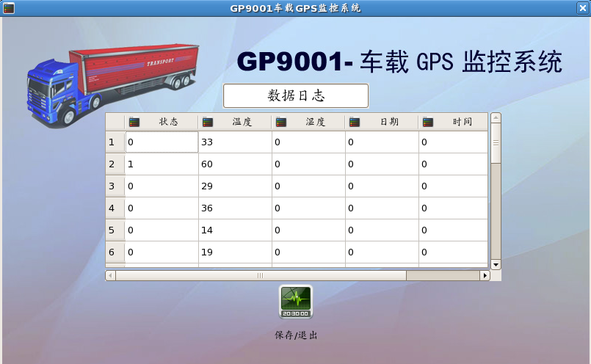The height and width of the screenshot is (364, 591).
Task: Select the time cell in row 6
Action: 454,252
